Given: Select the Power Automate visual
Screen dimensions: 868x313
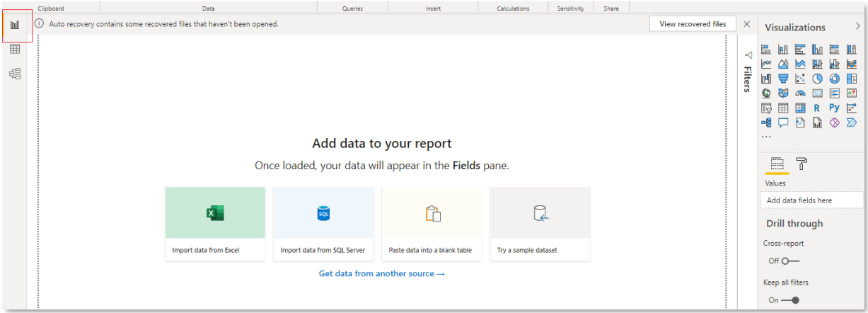Looking at the screenshot, I should [x=851, y=122].
